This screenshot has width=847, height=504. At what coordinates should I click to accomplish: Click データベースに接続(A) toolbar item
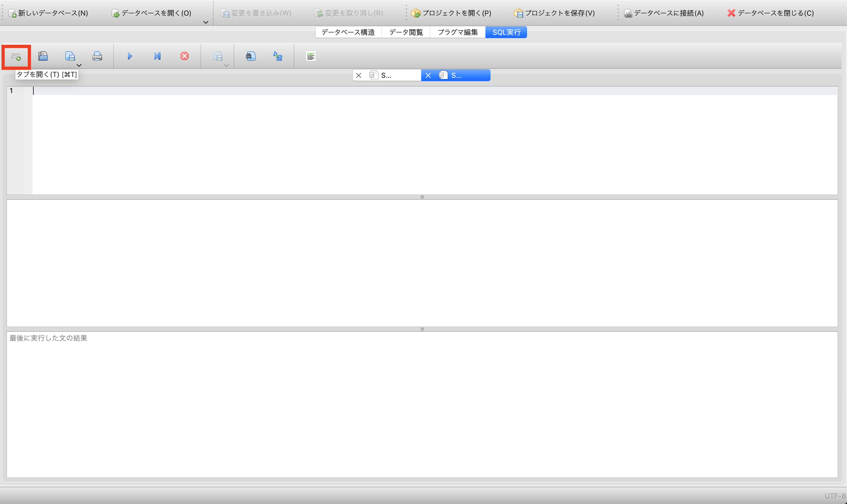pyautogui.click(x=664, y=13)
